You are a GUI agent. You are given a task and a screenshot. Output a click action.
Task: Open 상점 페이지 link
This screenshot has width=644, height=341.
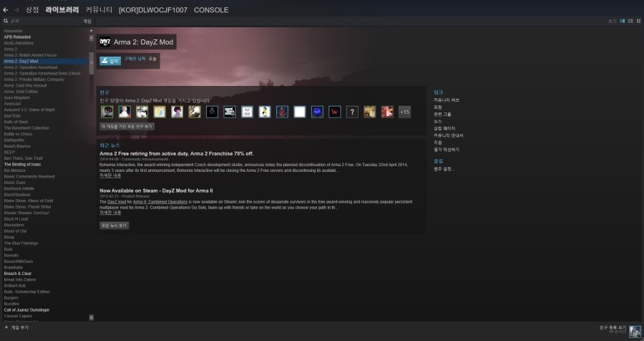pos(444,128)
